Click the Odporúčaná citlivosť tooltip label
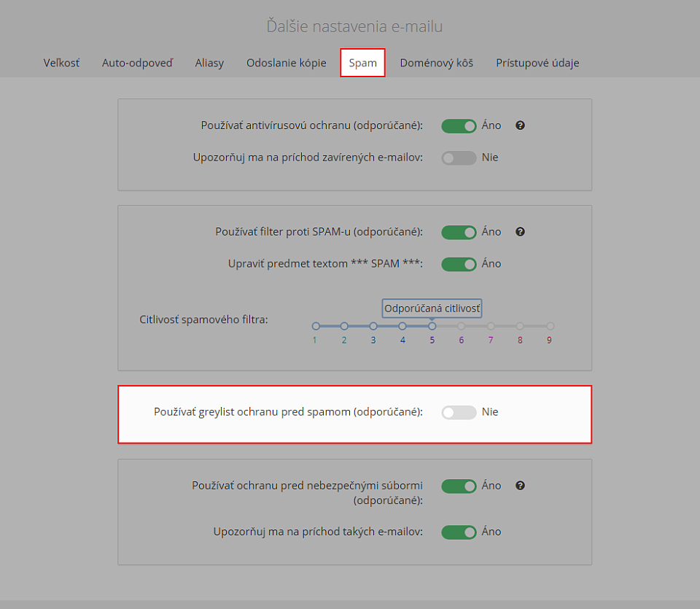This screenshot has height=609, width=700. [432, 309]
